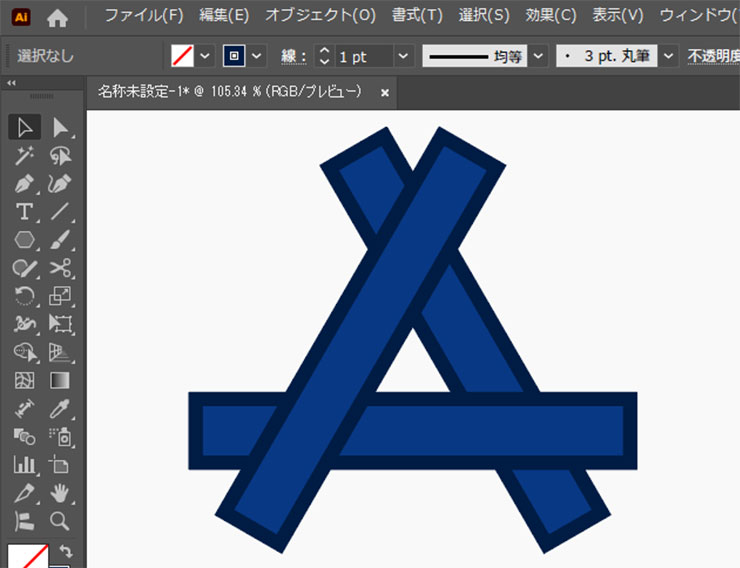Viewport: 740px width, 568px height.
Task: Close the 名称未設定-1 document tab
Action: point(384,92)
